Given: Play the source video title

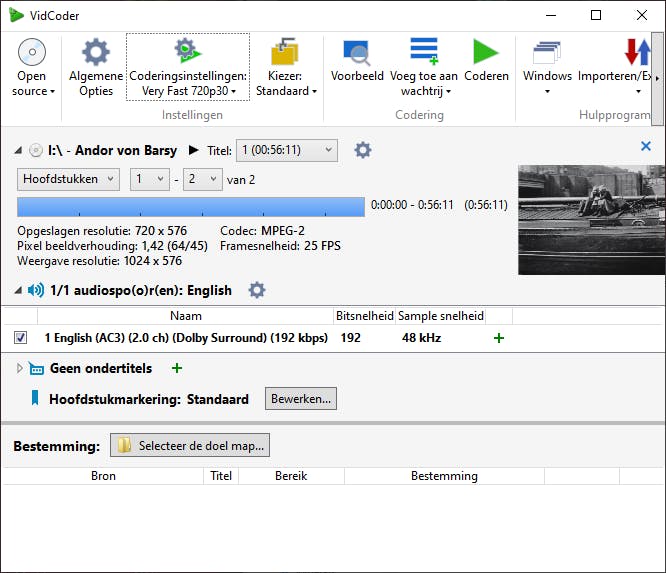Looking at the screenshot, I should [193, 150].
